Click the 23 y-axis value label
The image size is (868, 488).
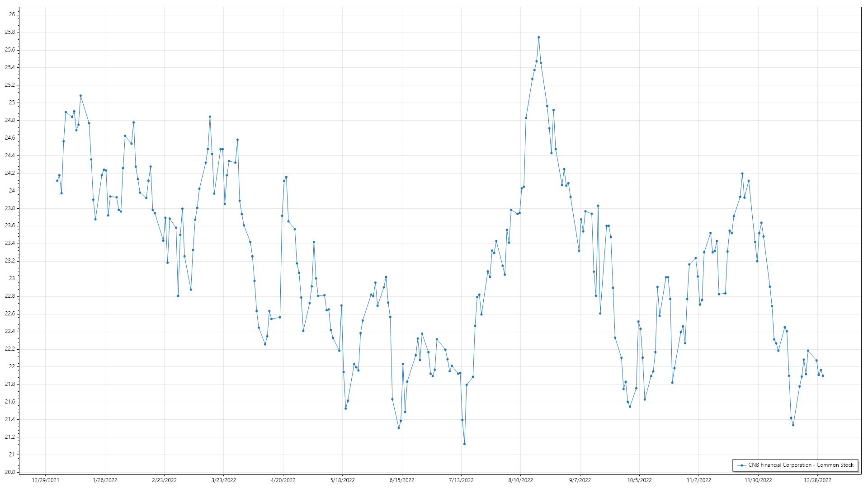point(12,278)
